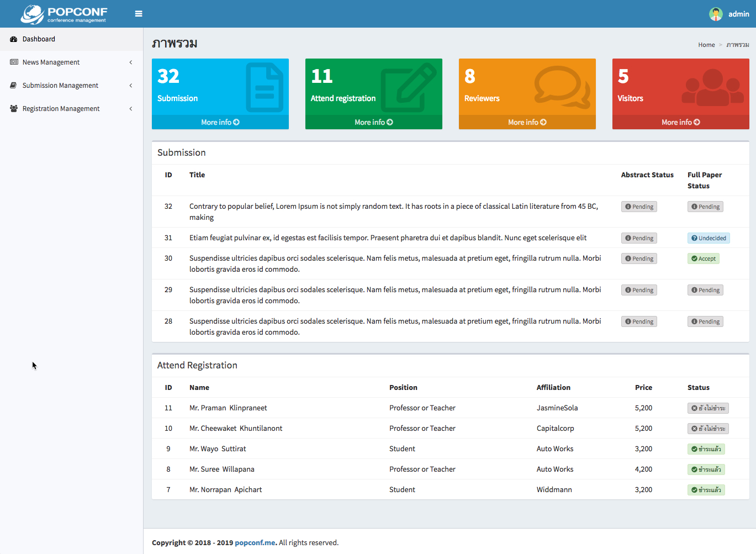Click the Undecided status badge for submission 31
Screen dimensions: 756x554
click(709, 238)
